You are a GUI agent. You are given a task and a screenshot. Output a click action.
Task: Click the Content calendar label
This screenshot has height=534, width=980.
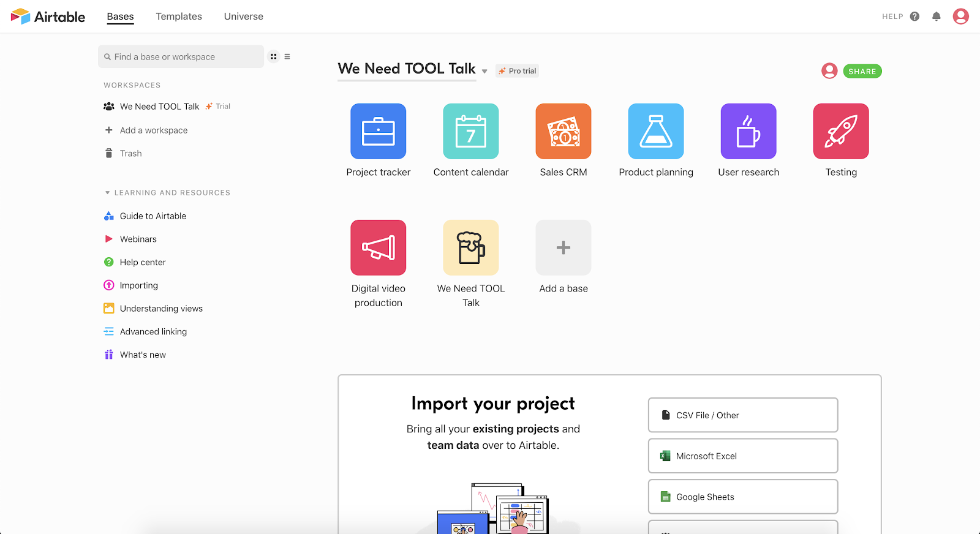click(x=470, y=172)
